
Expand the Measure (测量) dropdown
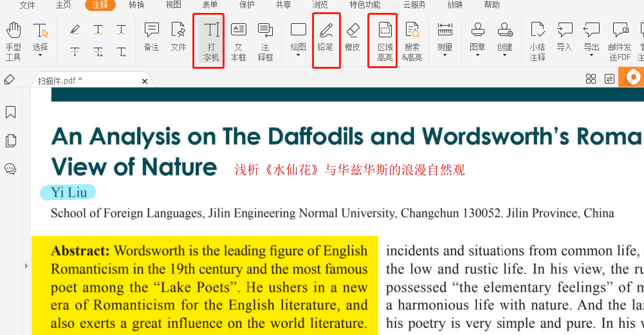tap(445, 55)
